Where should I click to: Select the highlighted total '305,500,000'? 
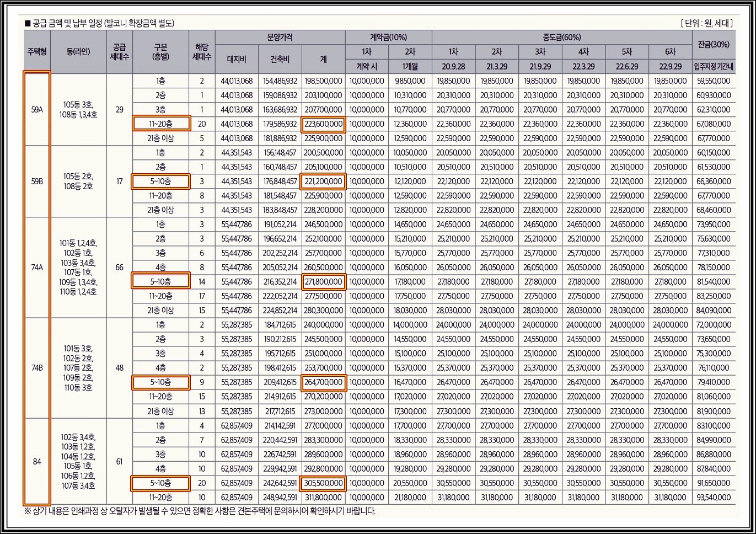pos(324,483)
